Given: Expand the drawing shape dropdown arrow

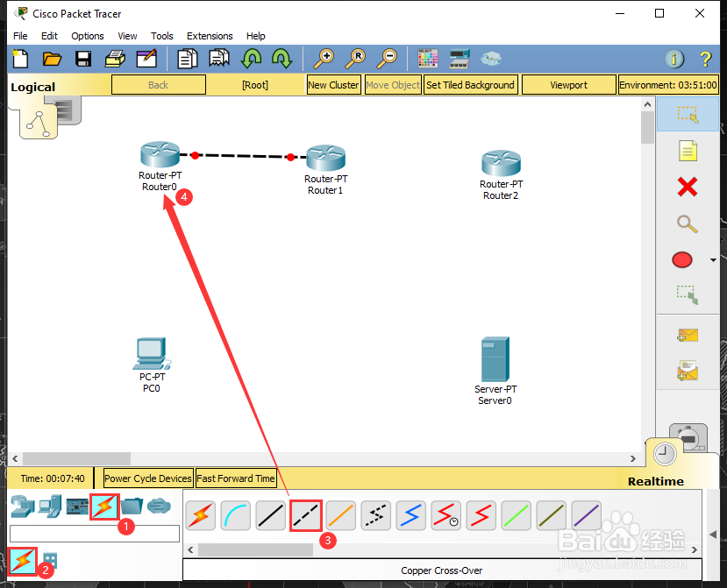Looking at the screenshot, I should pyautogui.click(x=713, y=260).
